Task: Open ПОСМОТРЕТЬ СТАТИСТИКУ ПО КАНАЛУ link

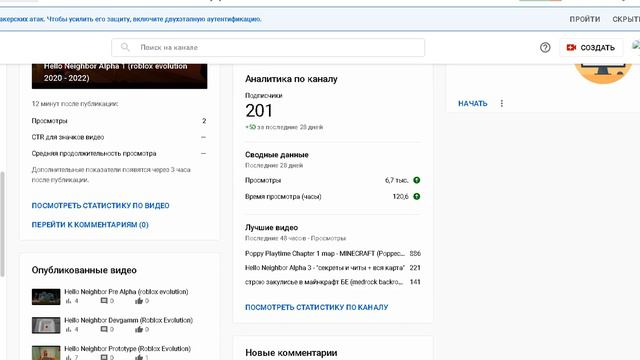Action: 316,307
